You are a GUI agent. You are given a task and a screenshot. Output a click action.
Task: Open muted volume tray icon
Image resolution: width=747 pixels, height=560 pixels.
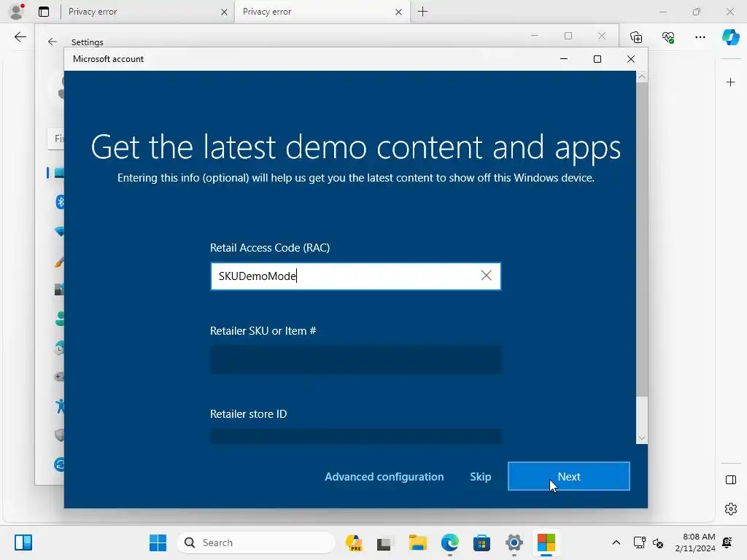click(658, 542)
